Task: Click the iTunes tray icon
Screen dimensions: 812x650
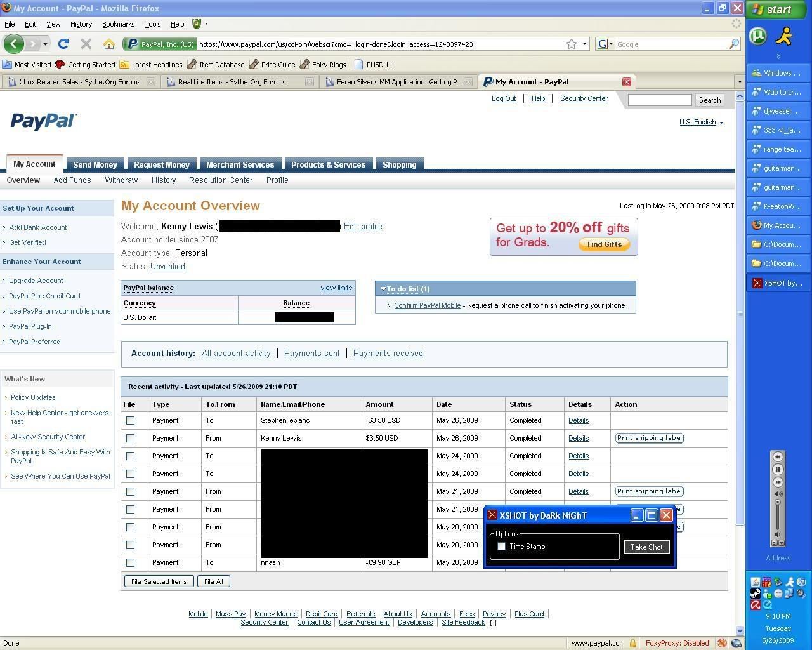Action: coord(801,582)
